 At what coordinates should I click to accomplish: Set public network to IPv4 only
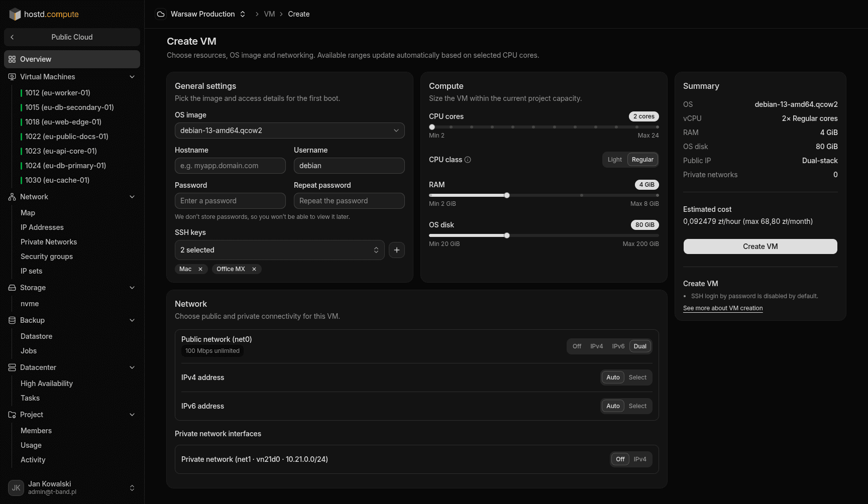click(x=597, y=346)
